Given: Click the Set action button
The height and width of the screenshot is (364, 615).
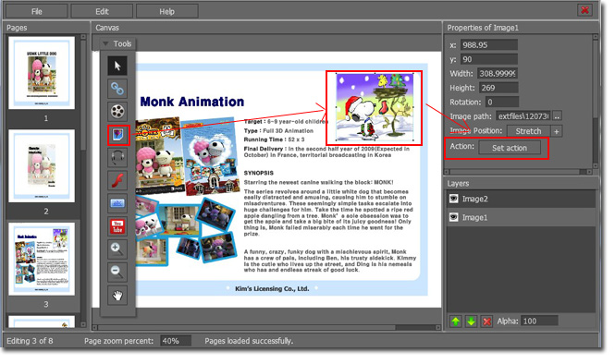Looking at the screenshot, I should click(x=510, y=148).
